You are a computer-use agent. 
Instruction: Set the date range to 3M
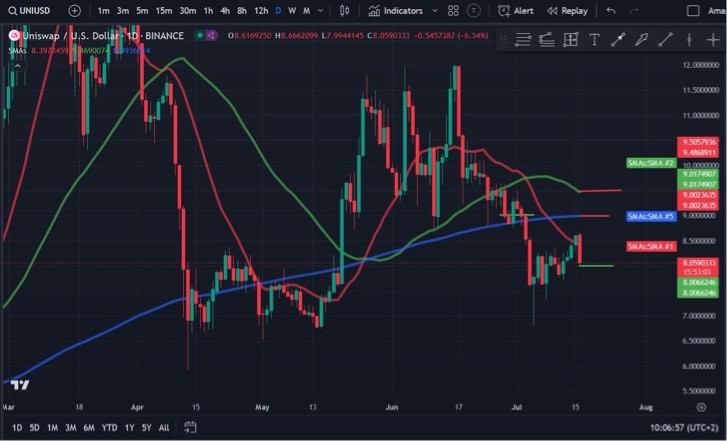coord(70,428)
